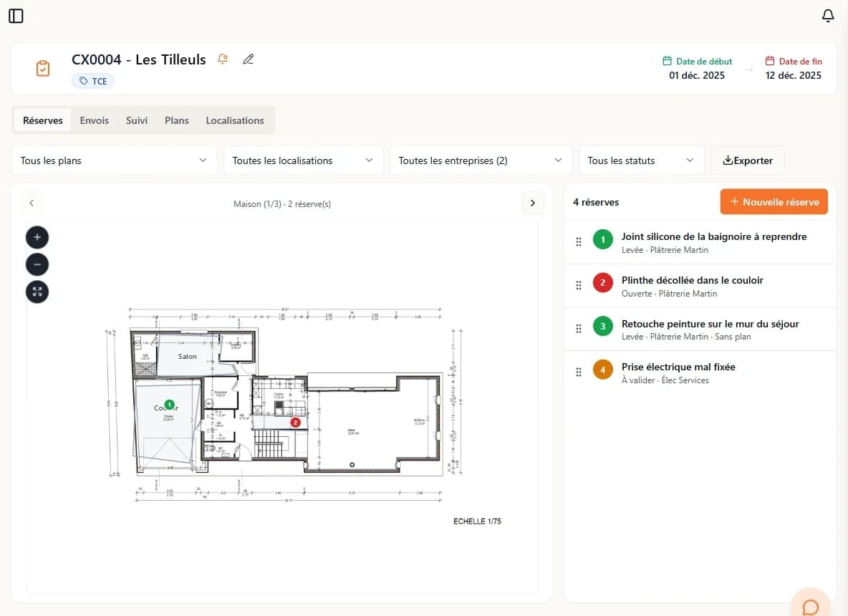Image resolution: width=848 pixels, height=616 pixels.
Task: Go to the previous plan
Action: [32, 203]
